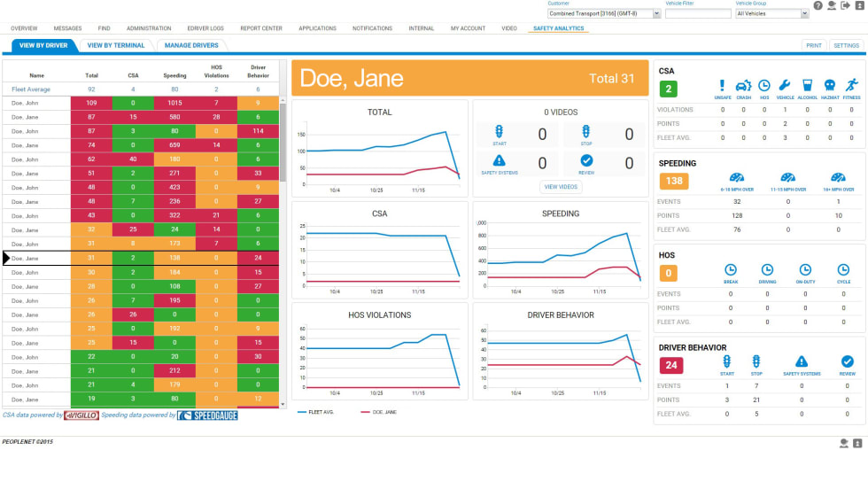868x489 pixels.
Task: Click the logout arrow icon in header
Action: click(x=846, y=5)
